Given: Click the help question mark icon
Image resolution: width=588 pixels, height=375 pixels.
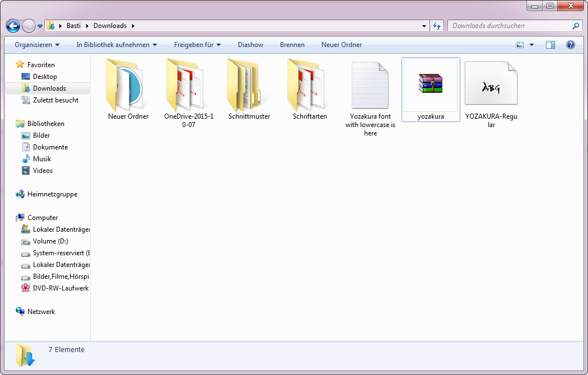Looking at the screenshot, I should coord(570,45).
